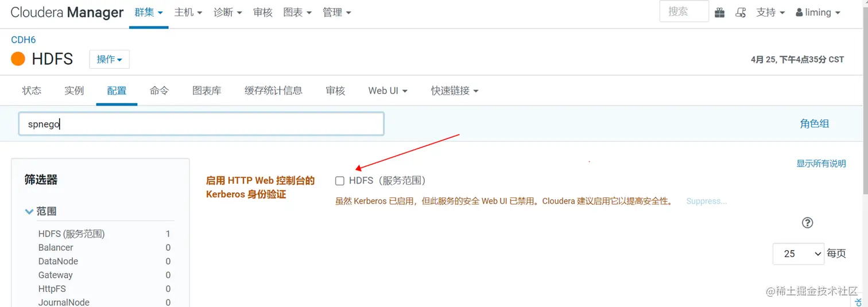Select the 配置 tab
This screenshot has width=868, height=307.
click(x=117, y=91)
